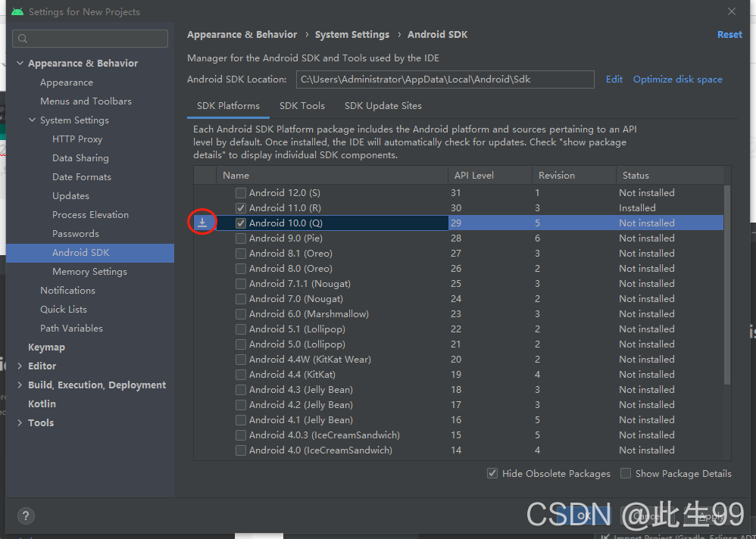The height and width of the screenshot is (539, 756).
Task: Enable Show Package Details checkbox
Action: coord(626,473)
